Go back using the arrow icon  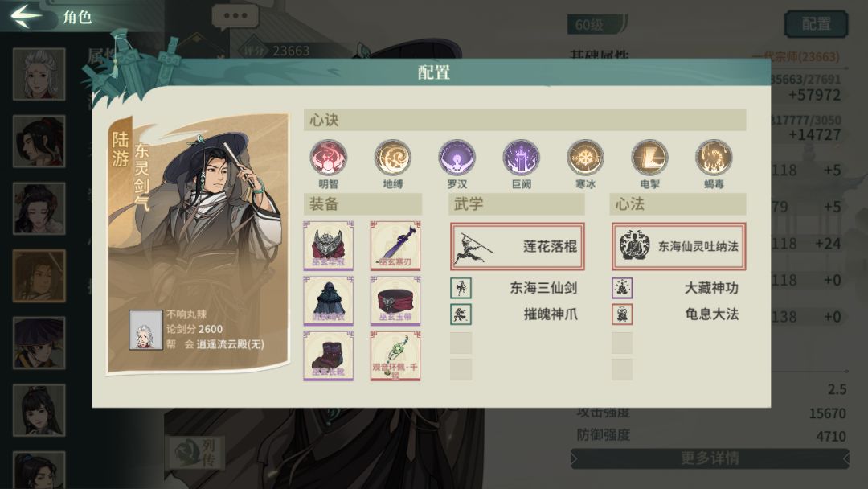[x=26, y=16]
